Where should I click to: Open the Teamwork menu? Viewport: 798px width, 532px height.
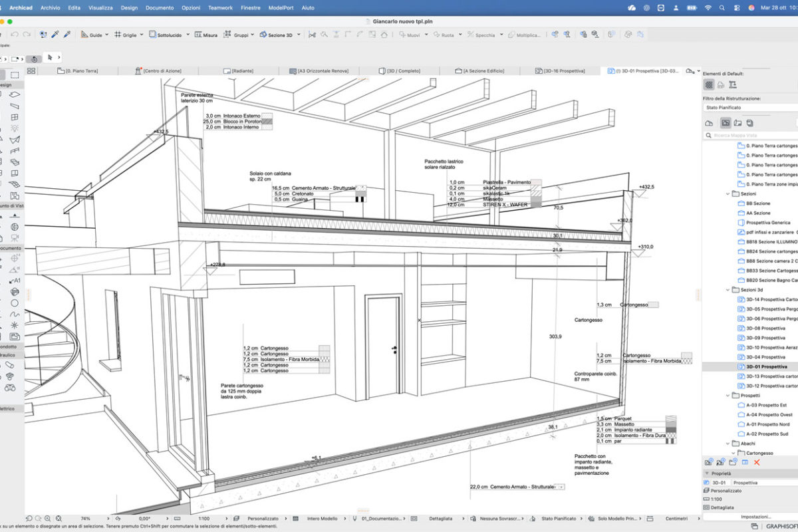click(220, 7)
